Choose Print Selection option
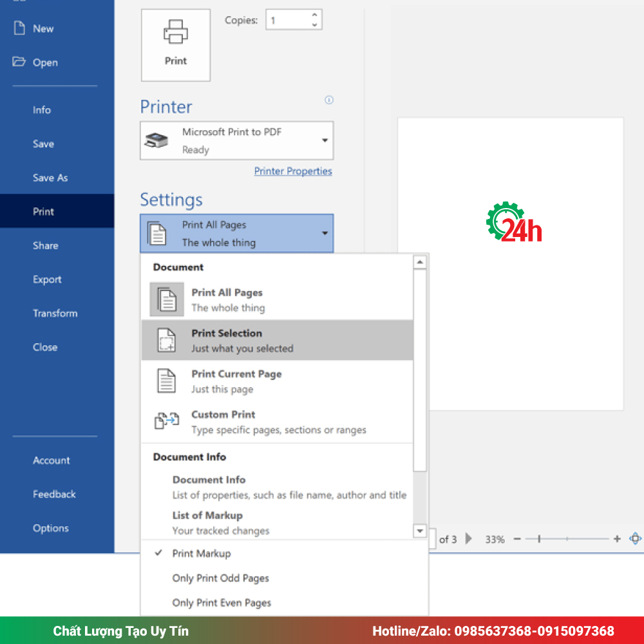 [x=277, y=340]
